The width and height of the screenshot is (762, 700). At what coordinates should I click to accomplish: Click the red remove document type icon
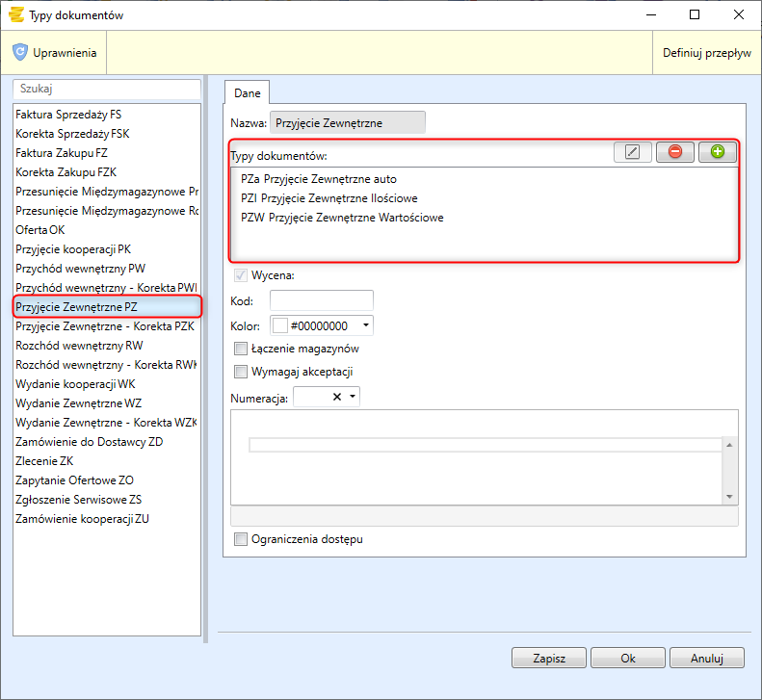click(x=674, y=152)
